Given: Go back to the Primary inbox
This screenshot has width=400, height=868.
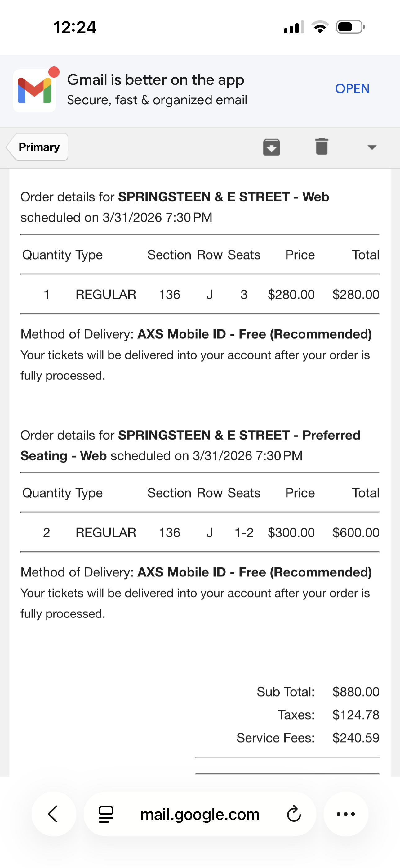Looking at the screenshot, I should (38, 147).
